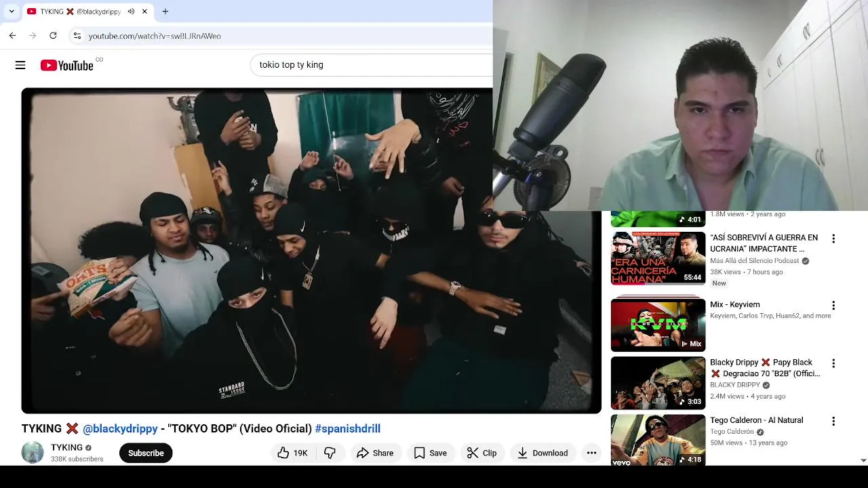Click the scrollbar down arrow
Image resolution: width=868 pixels, height=488 pixels.
[x=863, y=460]
